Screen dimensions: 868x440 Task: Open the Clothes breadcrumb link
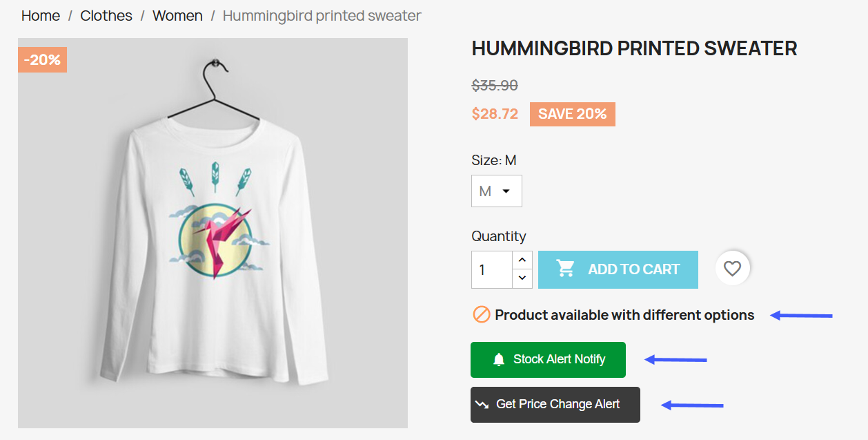coord(106,15)
